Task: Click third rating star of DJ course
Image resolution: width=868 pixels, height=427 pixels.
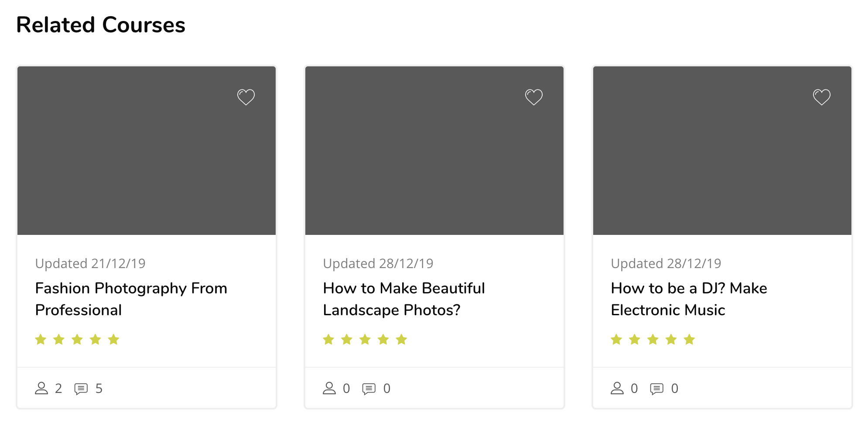Action: pos(653,339)
